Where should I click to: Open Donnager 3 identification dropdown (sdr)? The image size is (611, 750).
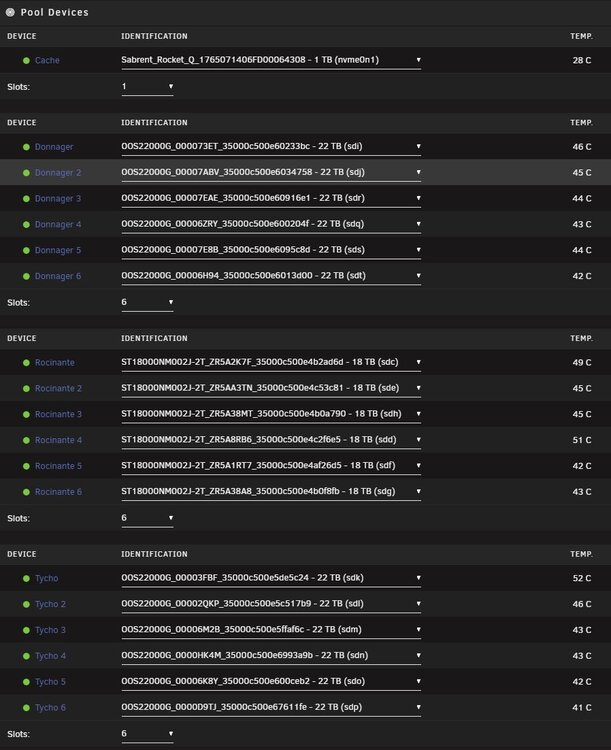[271, 199]
